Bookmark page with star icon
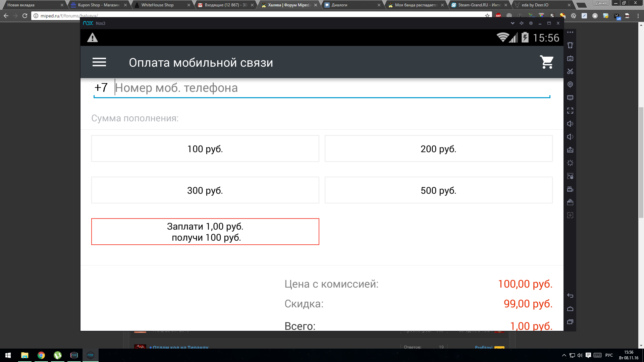Viewport: 644px width, 362px height. coord(487,15)
